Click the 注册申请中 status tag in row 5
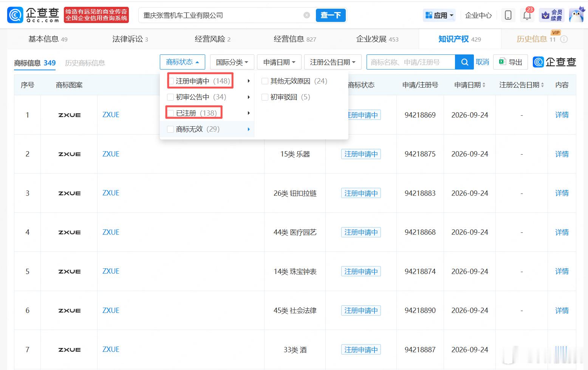 361,271
